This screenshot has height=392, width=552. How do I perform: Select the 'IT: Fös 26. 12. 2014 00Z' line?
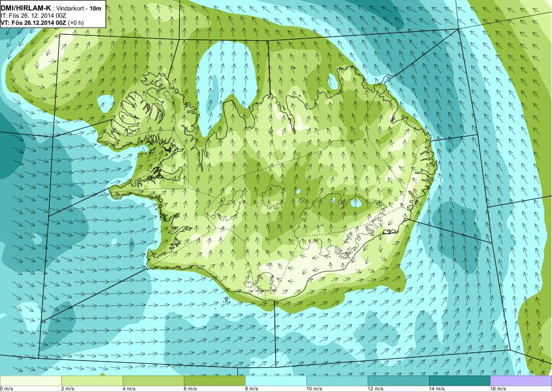click(33, 15)
